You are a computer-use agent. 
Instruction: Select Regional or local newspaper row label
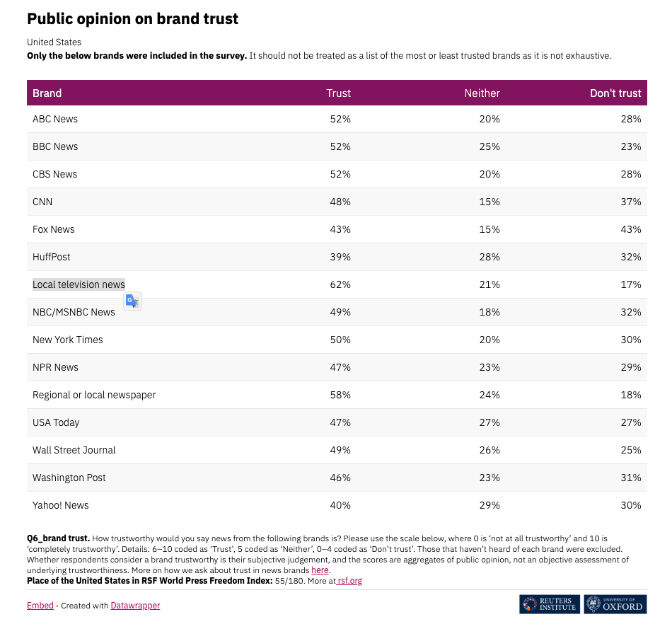point(94,395)
